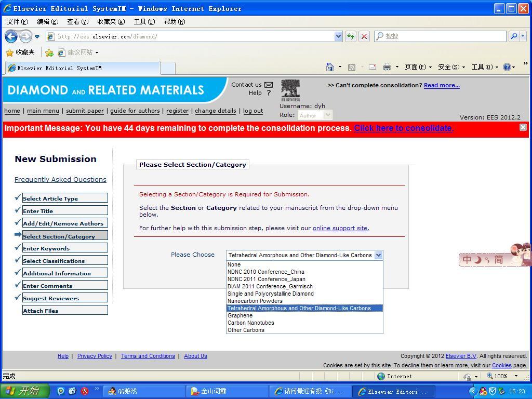This screenshot has width=532, height=399.
Task: Click the IE quick launch icon in taskbar
Action: (72, 391)
